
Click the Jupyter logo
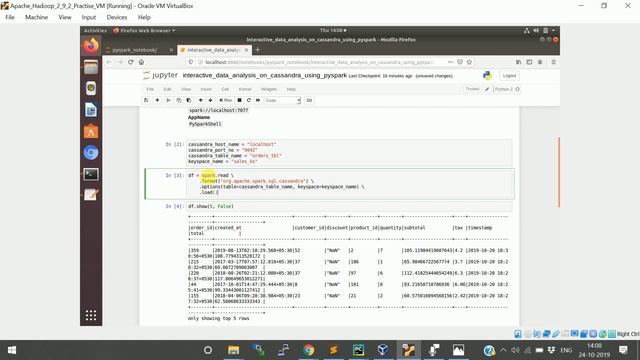tap(160, 76)
